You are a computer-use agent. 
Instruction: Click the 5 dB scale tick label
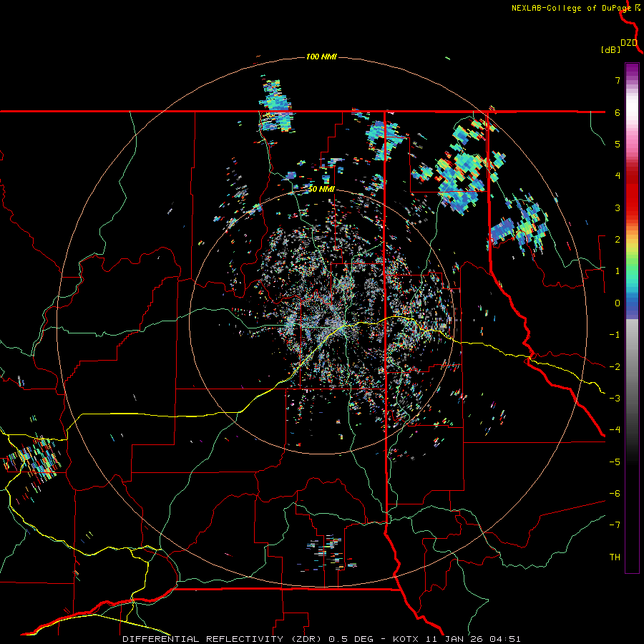point(618,144)
